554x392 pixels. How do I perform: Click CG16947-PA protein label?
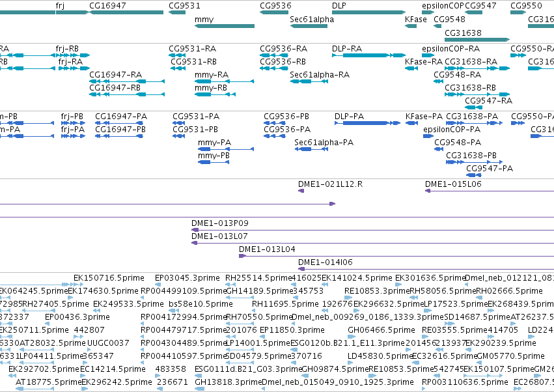pos(121,117)
